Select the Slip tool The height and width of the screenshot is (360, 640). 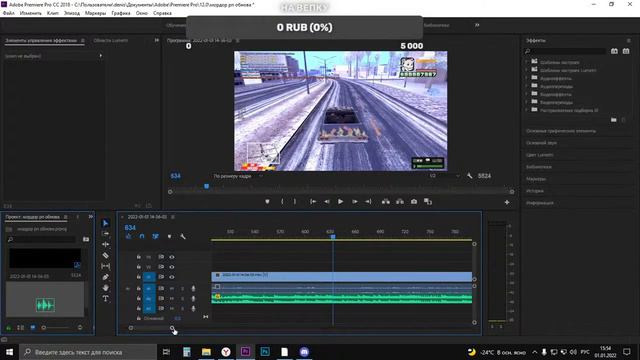coord(105,266)
